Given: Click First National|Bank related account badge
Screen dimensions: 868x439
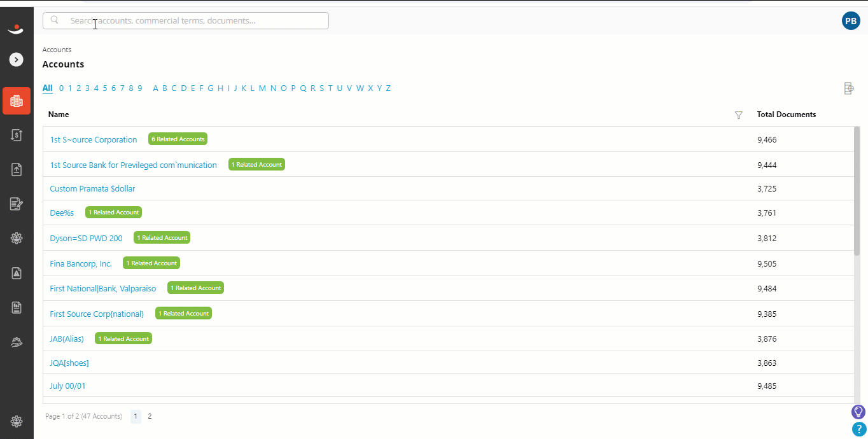Looking at the screenshot, I should [x=196, y=288].
